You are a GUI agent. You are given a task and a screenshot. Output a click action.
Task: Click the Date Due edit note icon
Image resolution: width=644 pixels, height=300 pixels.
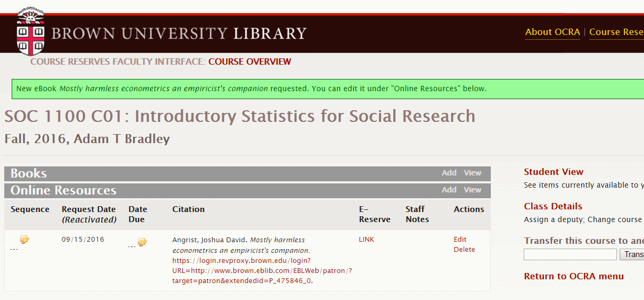coord(142,242)
